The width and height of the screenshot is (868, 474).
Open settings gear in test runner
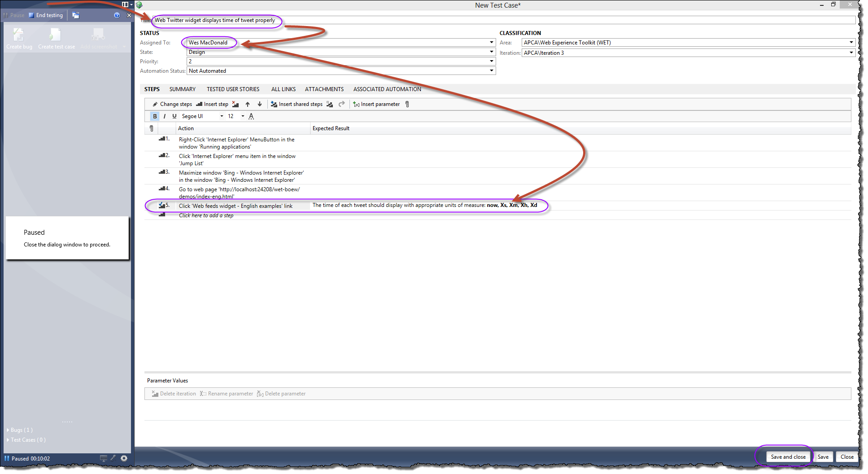pos(124,458)
